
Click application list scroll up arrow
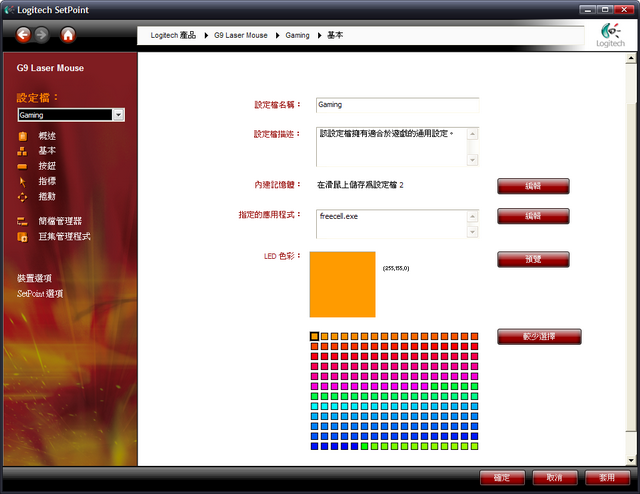(472, 216)
